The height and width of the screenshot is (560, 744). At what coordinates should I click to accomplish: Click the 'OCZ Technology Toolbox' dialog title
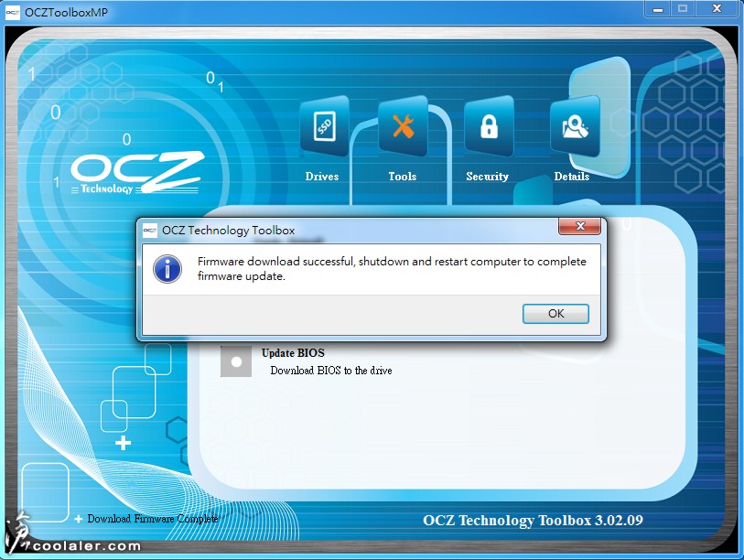228,231
